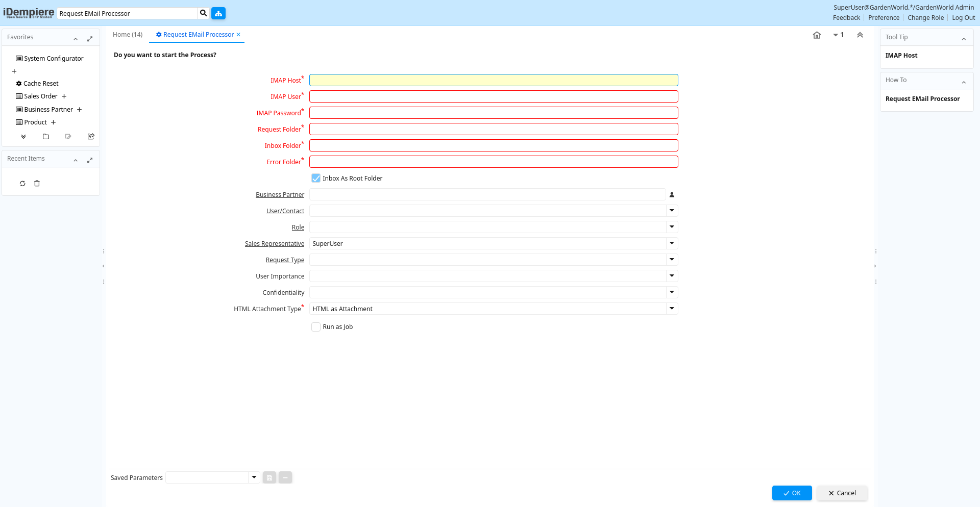Open the Sales Representative dropdown

click(x=672, y=243)
